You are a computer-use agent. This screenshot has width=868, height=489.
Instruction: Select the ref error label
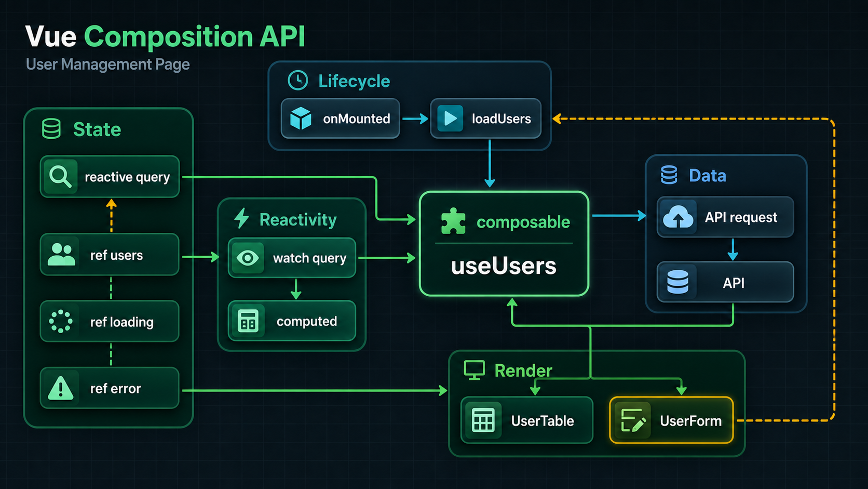click(x=115, y=389)
